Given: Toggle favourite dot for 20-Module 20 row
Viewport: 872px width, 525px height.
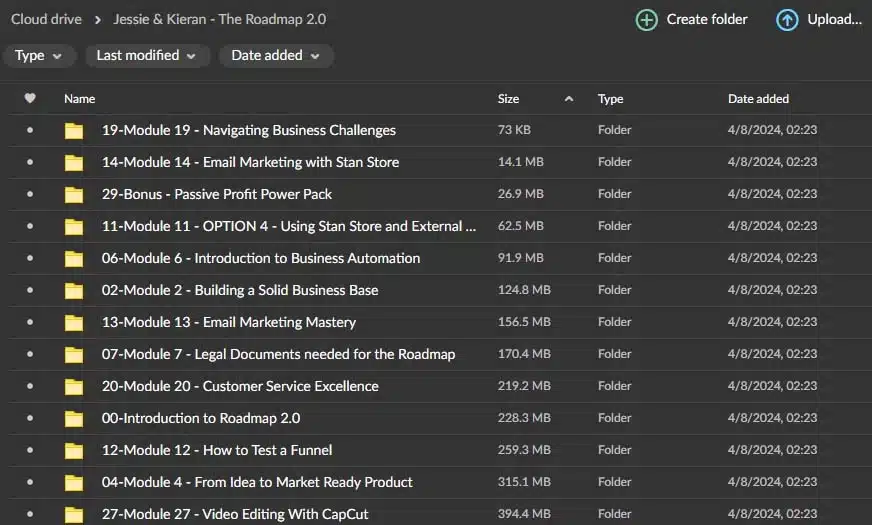Looking at the screenshot, I should click(x=30, y=386).
